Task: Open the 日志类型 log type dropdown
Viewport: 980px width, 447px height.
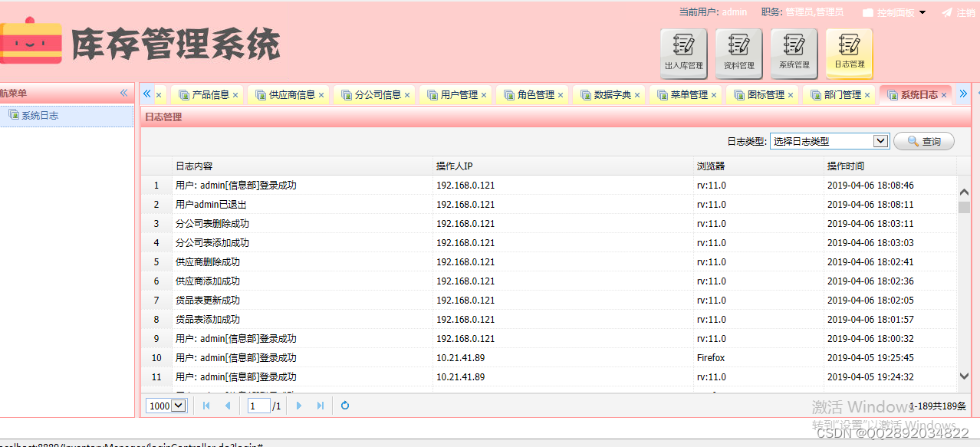Action: tap(880, 141)
